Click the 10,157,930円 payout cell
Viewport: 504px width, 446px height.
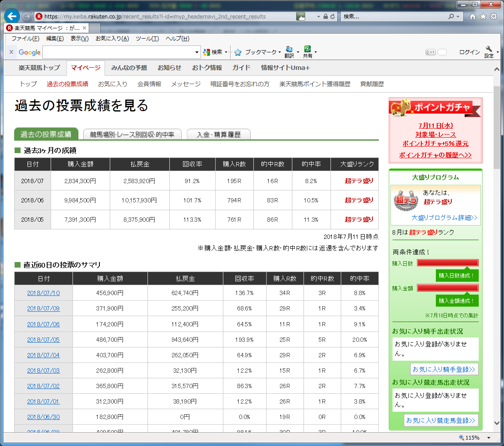click(x=139, y=200)
